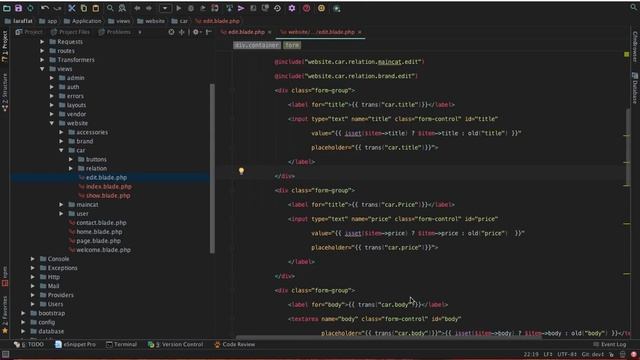Click the form breadcrumb tag
Viewport: 640px width, 360px height.
point(292,45)
